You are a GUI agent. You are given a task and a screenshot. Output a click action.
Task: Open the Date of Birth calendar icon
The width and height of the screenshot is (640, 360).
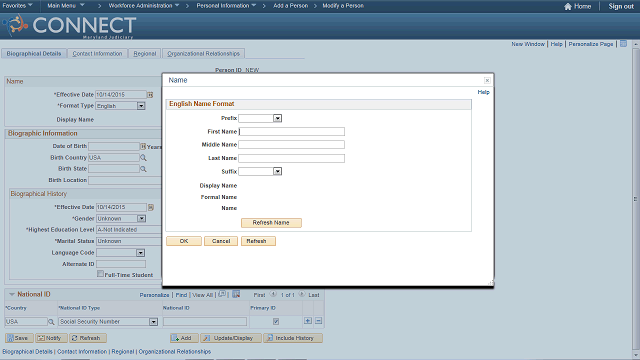(143, 146)
